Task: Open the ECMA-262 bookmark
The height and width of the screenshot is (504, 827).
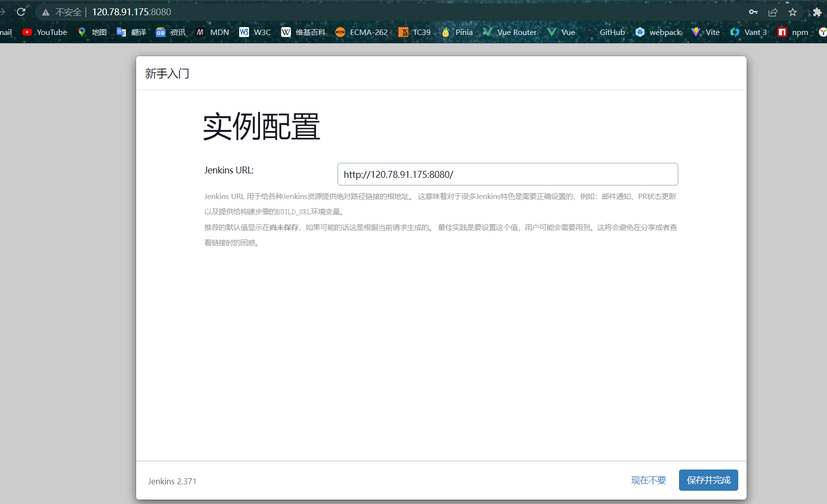Action: (x=362, y=32)
